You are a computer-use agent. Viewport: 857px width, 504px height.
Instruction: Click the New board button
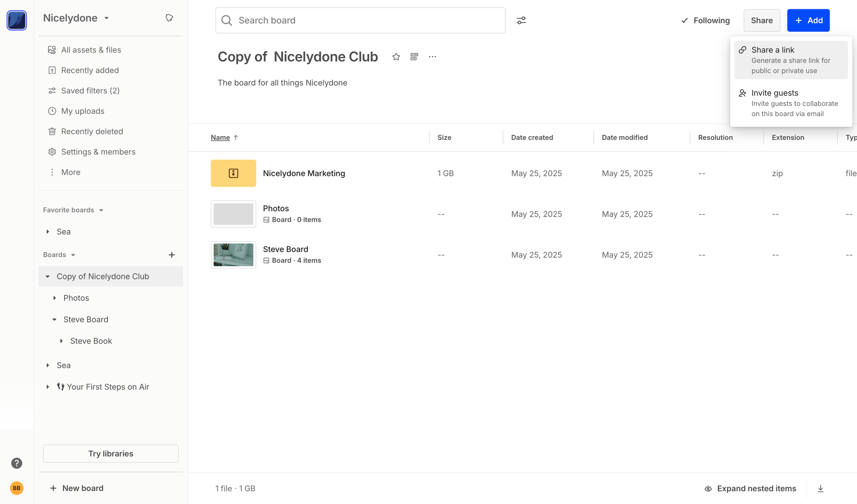(76, 488)
